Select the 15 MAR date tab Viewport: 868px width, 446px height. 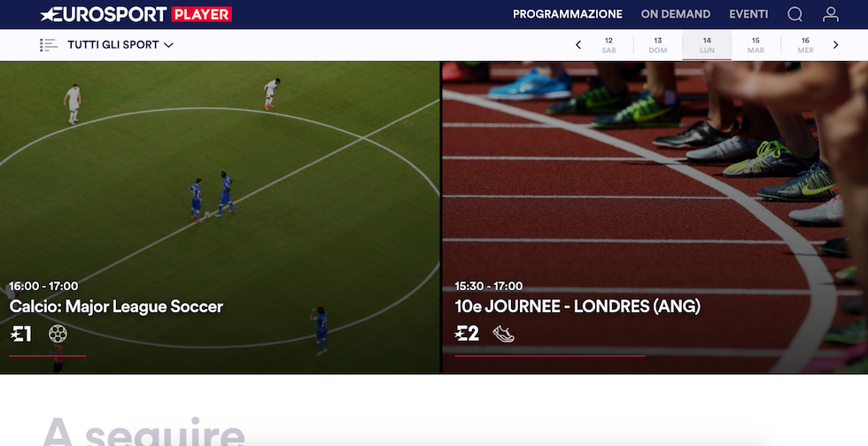click(756, 45)
